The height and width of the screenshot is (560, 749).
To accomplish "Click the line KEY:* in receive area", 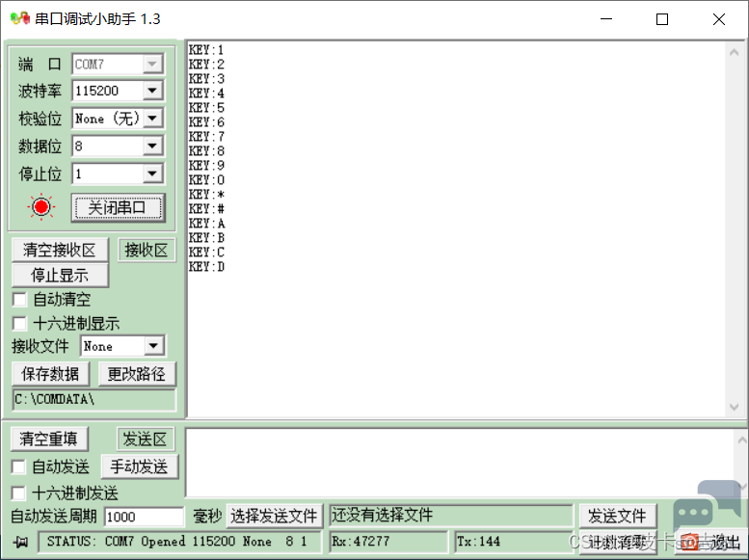I will [x=206, y=195].
